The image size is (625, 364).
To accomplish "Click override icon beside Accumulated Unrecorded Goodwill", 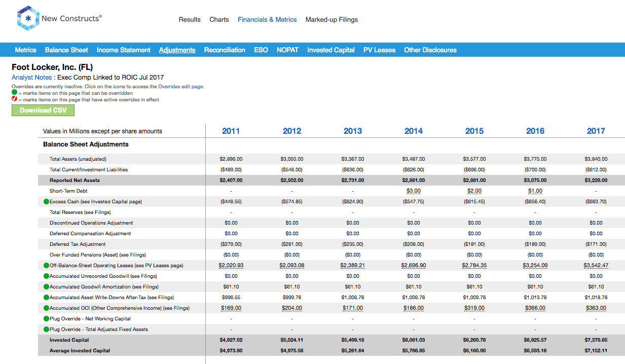I will click(46, 276).
